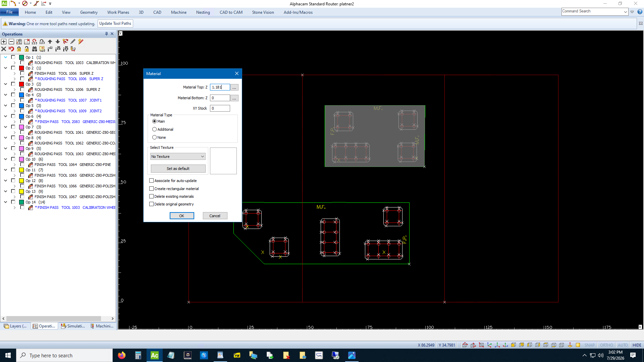Open the Geometry ribbon tab
Image resolution: width=644 pixels, height=362 pixels.
89,12
